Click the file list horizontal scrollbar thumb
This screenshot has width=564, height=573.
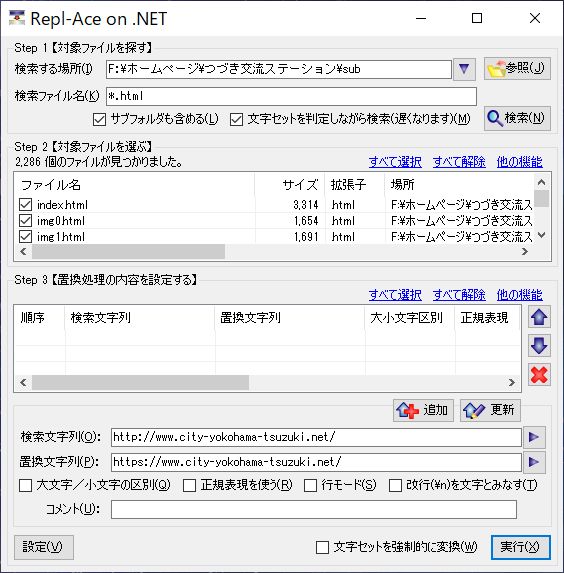[128, 251]
